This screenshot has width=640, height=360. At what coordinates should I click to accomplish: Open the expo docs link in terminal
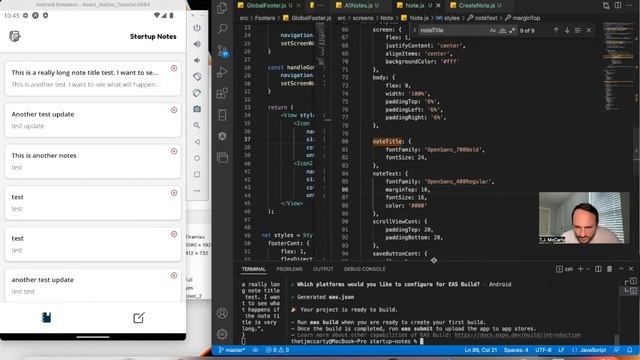point(517,335)
